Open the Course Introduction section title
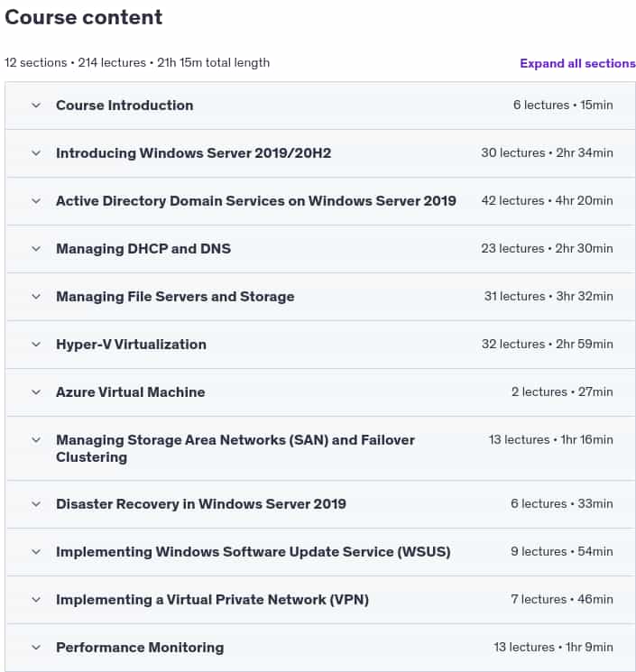636x672 pixels. [124, 106]
